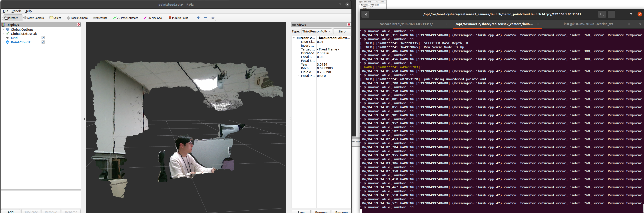Select the Focal Shape Size value 0.05

coord(320,57)
